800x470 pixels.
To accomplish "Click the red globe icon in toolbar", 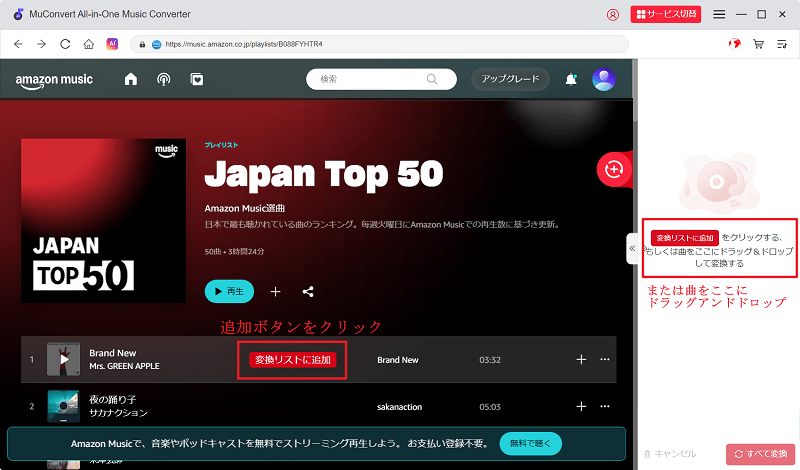I will point(735,44).
